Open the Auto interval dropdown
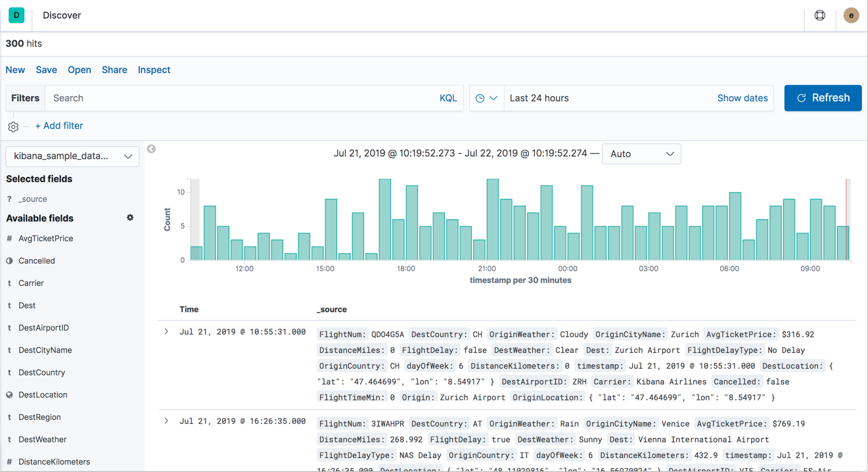 [641, 154]
